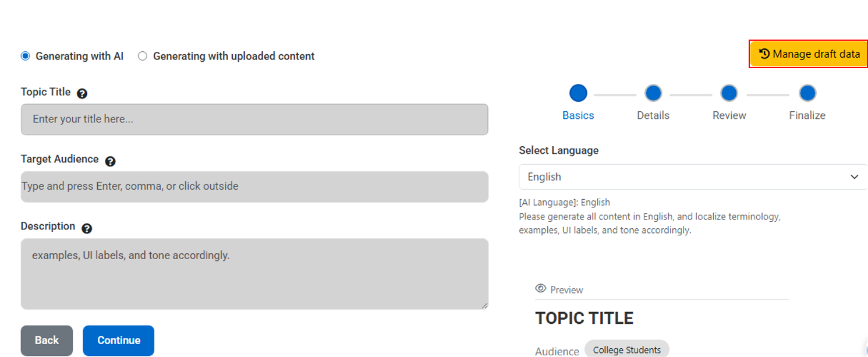The image size is (868, 357).
Task: Click the Preview eye icon
Action: [540, 289]
